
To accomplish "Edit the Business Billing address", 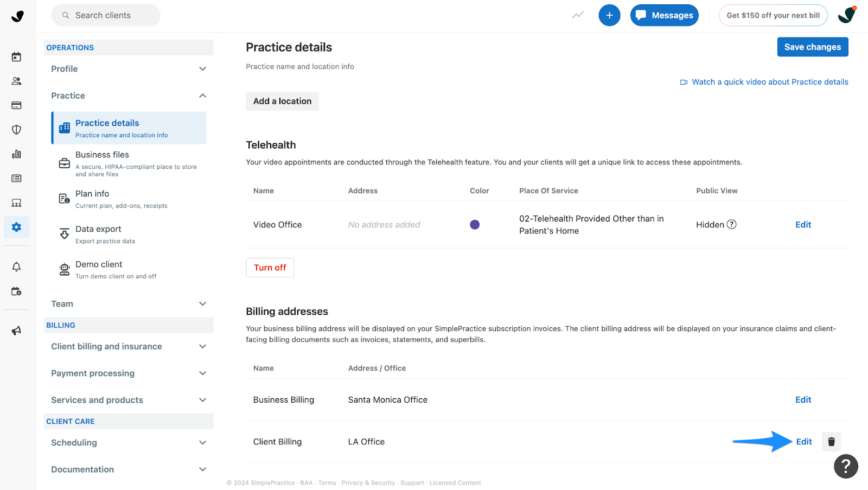I will (803, 400).
